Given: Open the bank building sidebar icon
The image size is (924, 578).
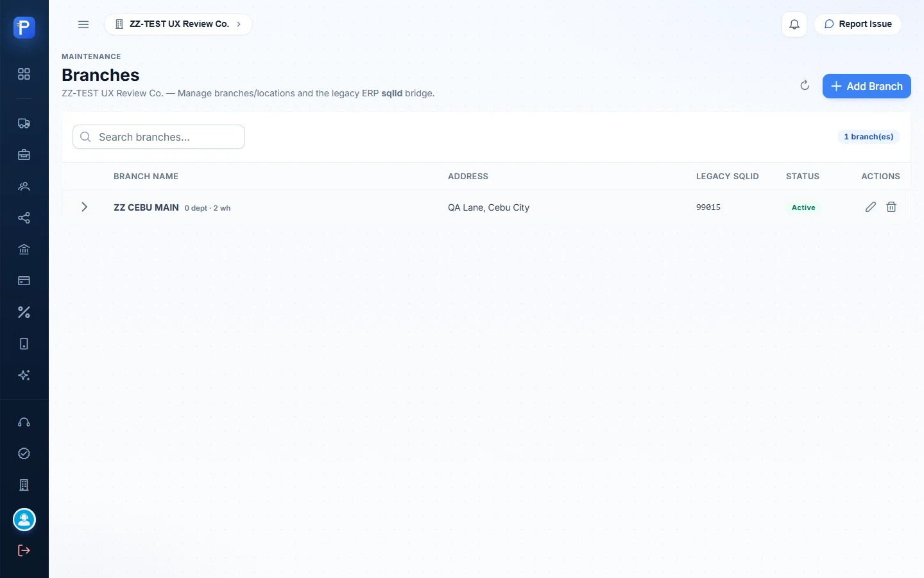Looking at the screenshot, I should pos(24,249).
